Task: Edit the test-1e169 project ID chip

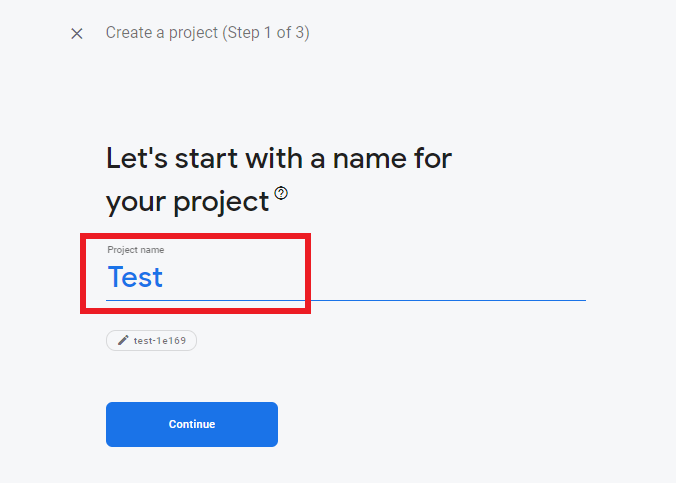Action: [151, 340]
